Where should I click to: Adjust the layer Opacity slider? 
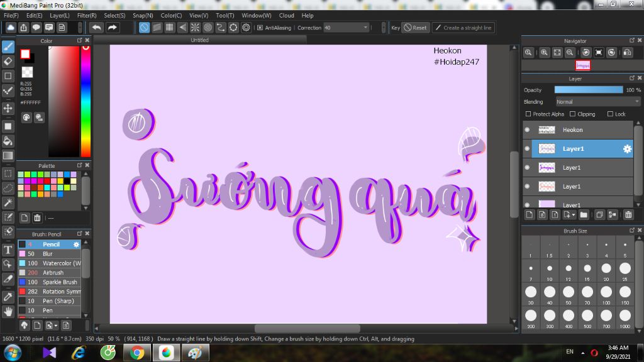(588, 90)
